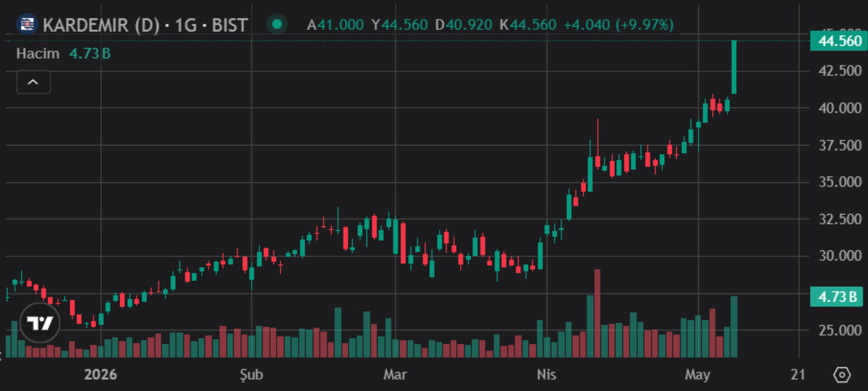Click the D40.920 low price value
Image resolution: width=868 pixels, height=391 pixels.
(463, 25)
